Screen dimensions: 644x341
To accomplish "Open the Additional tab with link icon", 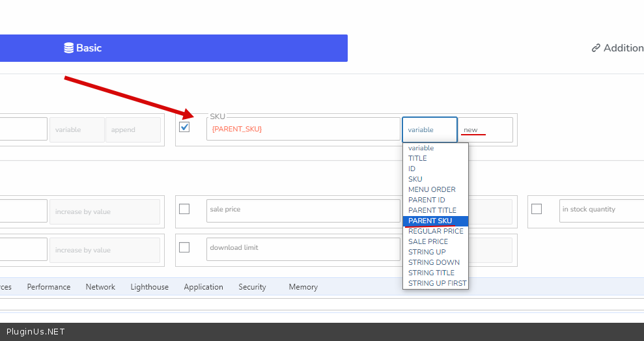I will pos(617,48).
